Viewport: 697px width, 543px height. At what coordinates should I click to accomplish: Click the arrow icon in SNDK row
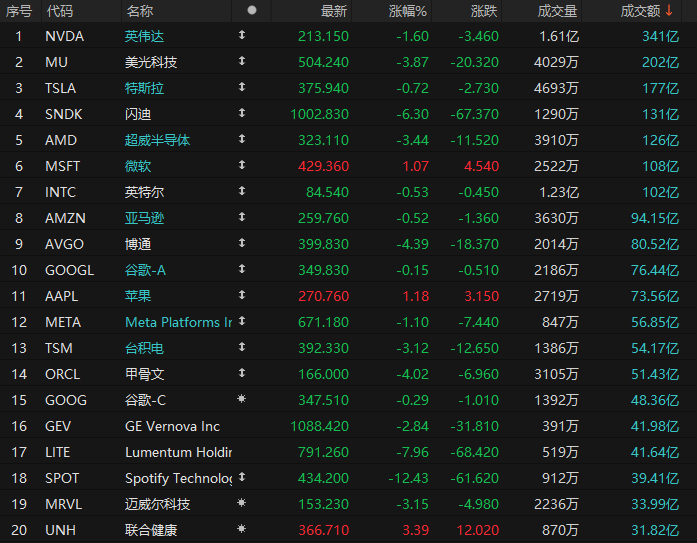[242, 113]
